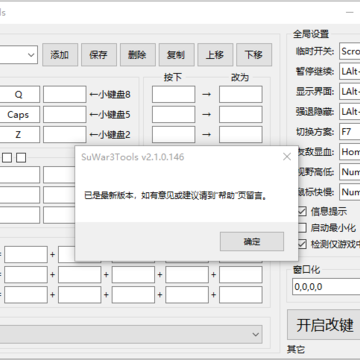The image size is (360, 360).
Task: Close the version dialog with X
Action: click(x=287, y=157)
